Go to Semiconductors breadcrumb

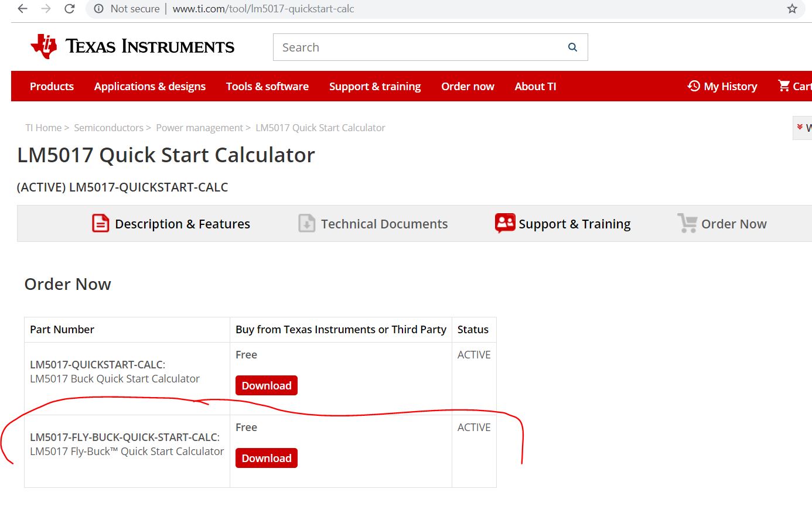(x=108, y=128)
